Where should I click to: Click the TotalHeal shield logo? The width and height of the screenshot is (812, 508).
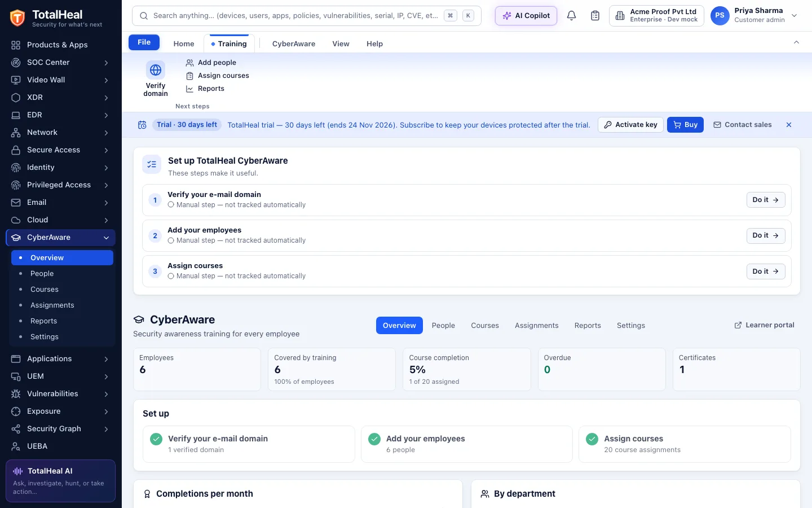click(17, 17)
